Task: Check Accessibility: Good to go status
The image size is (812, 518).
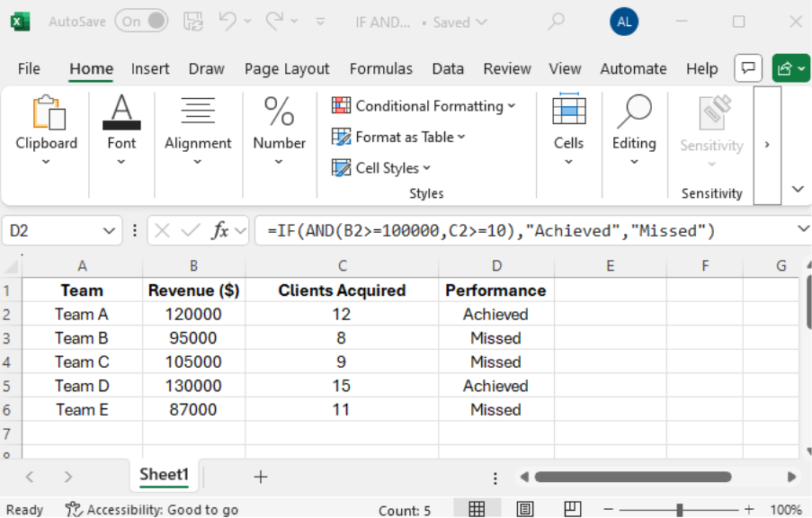Action: [x=152, y=510]
